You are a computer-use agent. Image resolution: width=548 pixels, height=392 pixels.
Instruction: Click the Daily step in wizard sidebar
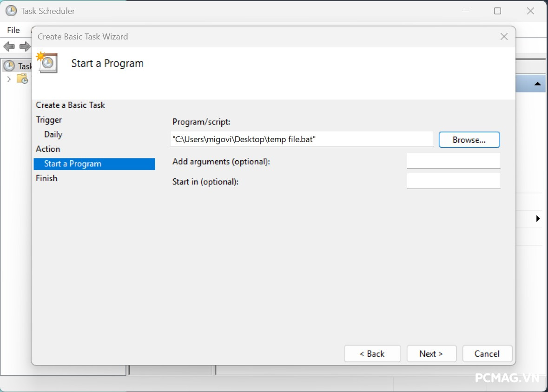point(53,135)
